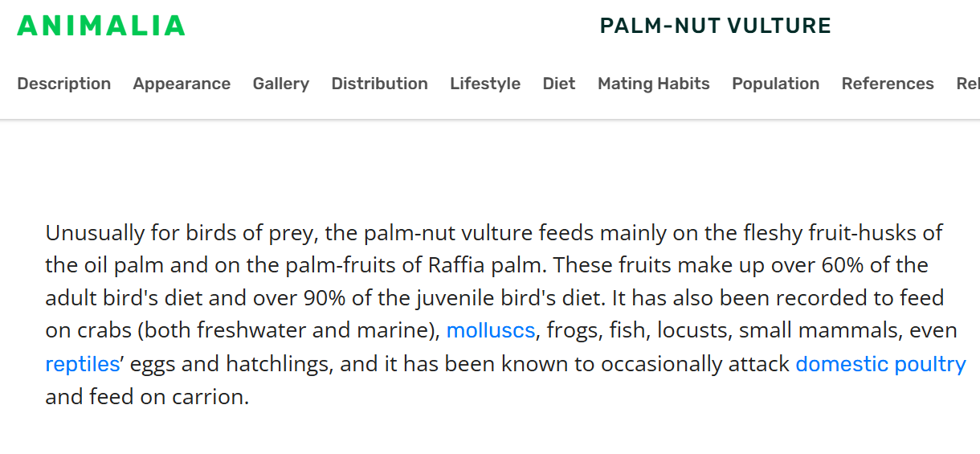Click the PALM-NUT VULTURE page title

pos(715,26)
